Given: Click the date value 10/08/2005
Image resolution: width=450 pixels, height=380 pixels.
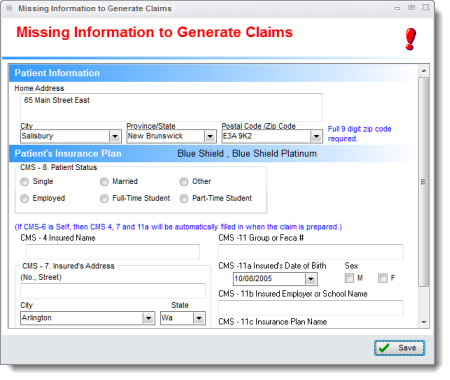Looking at the screenshot, I should pyautogui.click(x=253, y=279).
